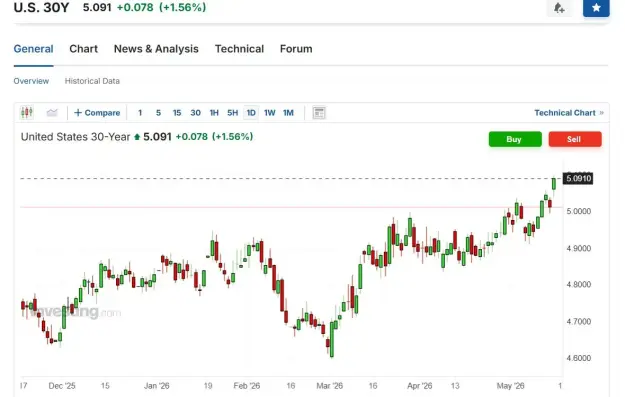Open the General tab
This screenshot has width=625, height=397.
tap(33, 49)
